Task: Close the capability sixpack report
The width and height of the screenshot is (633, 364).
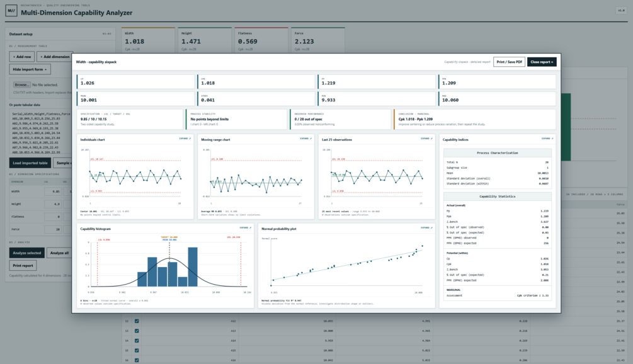Action: (542, 62)
